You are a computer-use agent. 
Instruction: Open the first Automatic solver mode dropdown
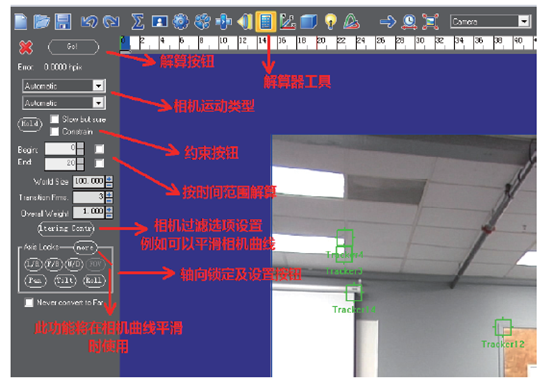(64, 86)
